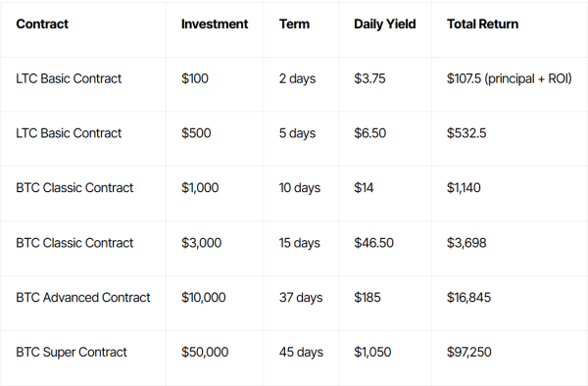
Task: Click the $107.5 (principal + ROI) cell
Action: pos(510,78)
